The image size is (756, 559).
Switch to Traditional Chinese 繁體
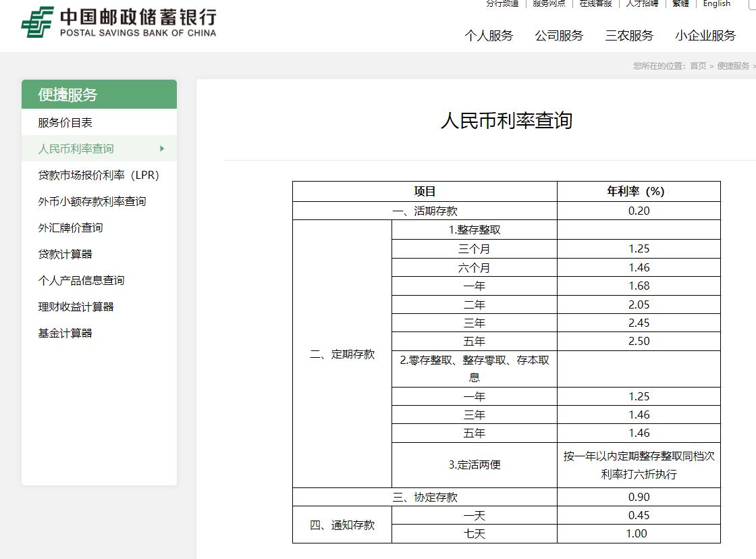click(680, 4)
